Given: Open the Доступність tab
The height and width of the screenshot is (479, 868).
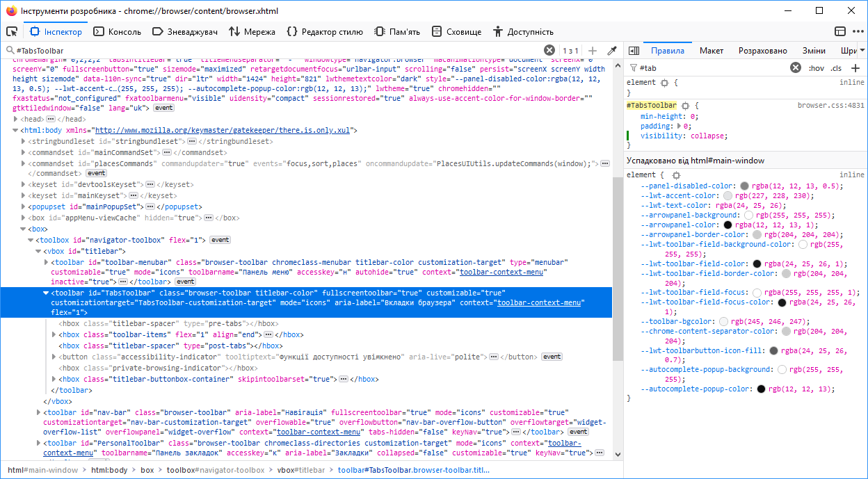Looking at the screenshot, I should pos(523,31).
